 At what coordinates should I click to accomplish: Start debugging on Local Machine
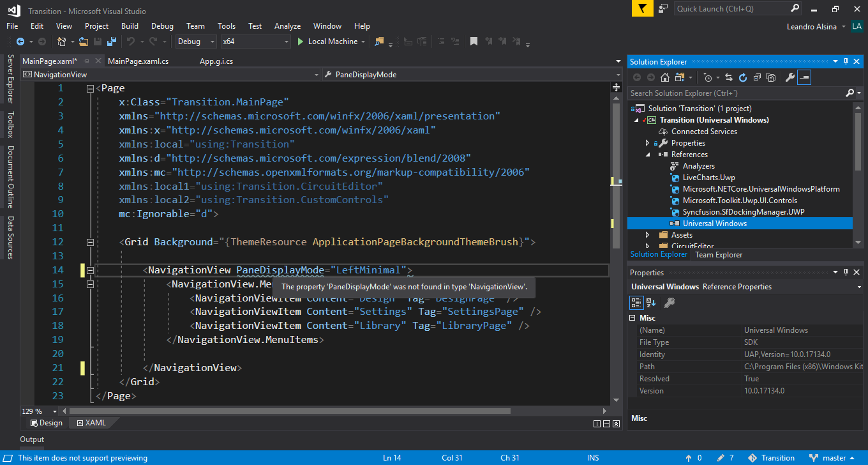327,42
